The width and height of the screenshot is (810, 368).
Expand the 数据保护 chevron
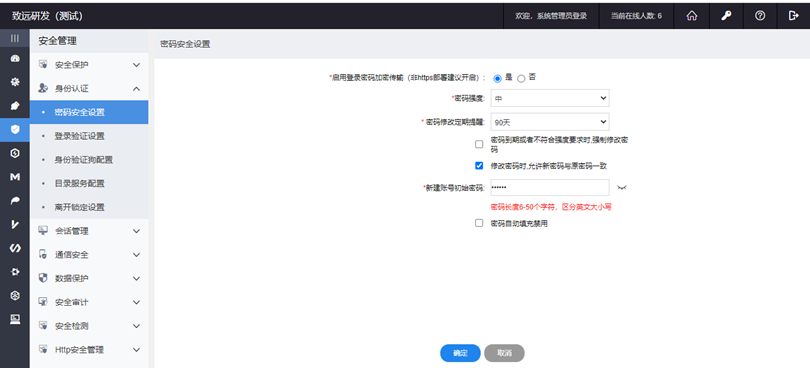coord(136,279)
